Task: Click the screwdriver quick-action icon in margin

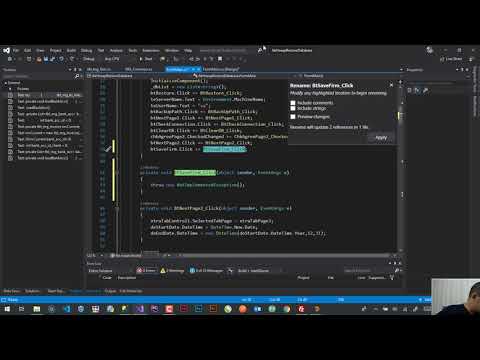Action: coord(108,149)
